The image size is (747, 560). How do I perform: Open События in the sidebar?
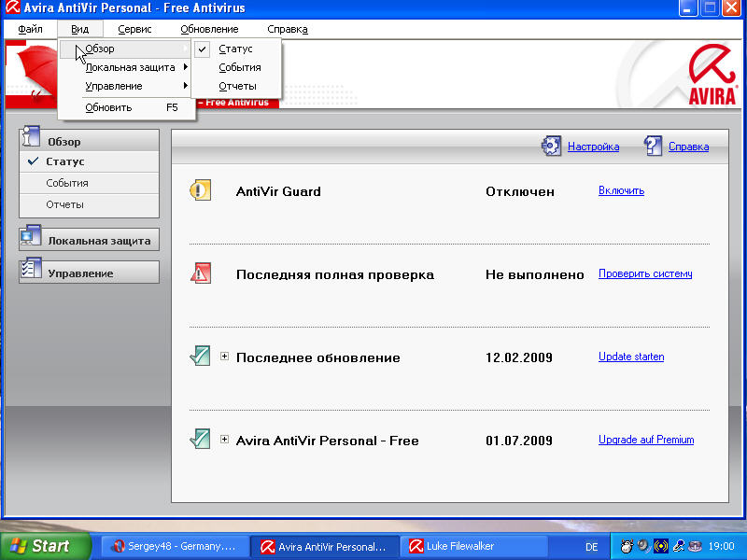click(89, 183)
